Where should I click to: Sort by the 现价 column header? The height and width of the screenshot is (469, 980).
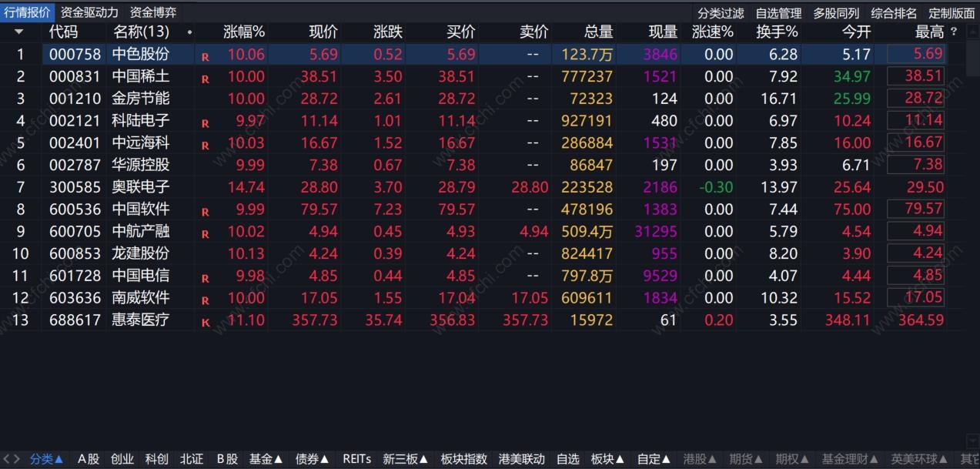click(323, 32)
